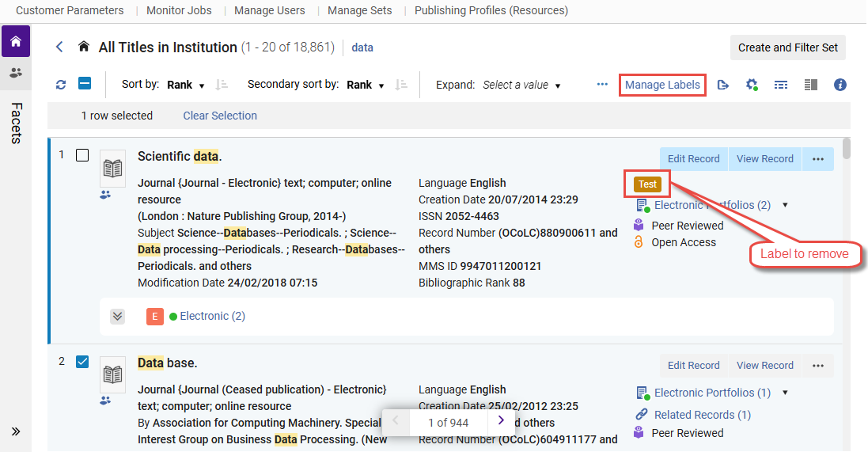The width and height of the screenshot is (868, 452).
Task: Open the Scientific data title
Action: pos(180,157)
